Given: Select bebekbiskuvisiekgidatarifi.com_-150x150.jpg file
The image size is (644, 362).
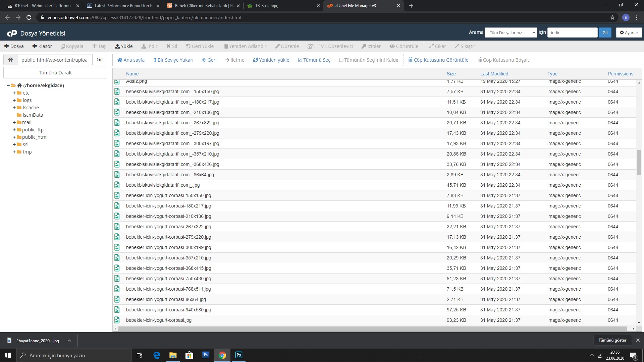Looking at the screenshot, I should coord(374,92).
